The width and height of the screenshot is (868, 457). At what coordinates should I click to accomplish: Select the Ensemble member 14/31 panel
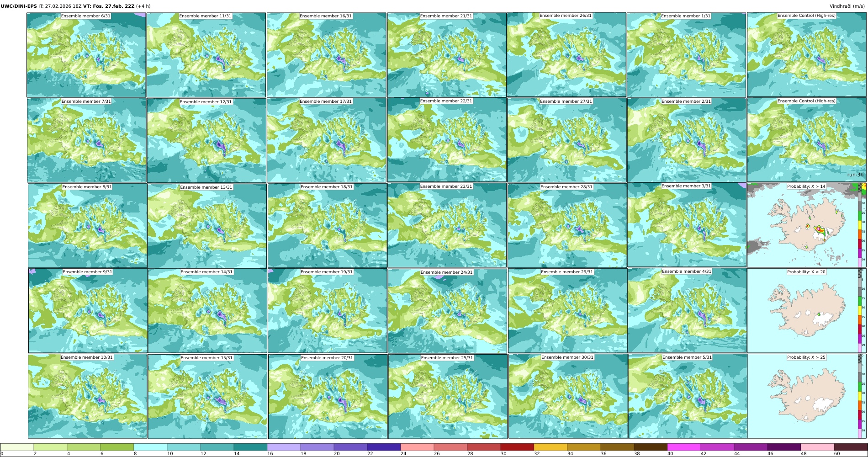tap(207, 311)
